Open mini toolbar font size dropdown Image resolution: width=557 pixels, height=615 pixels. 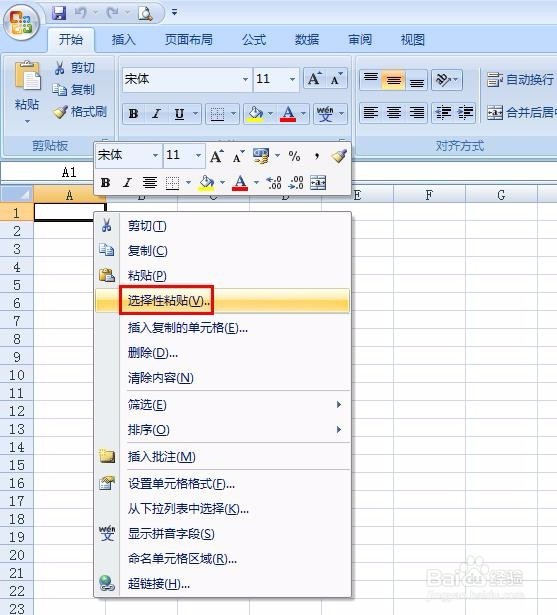point(198,155)
